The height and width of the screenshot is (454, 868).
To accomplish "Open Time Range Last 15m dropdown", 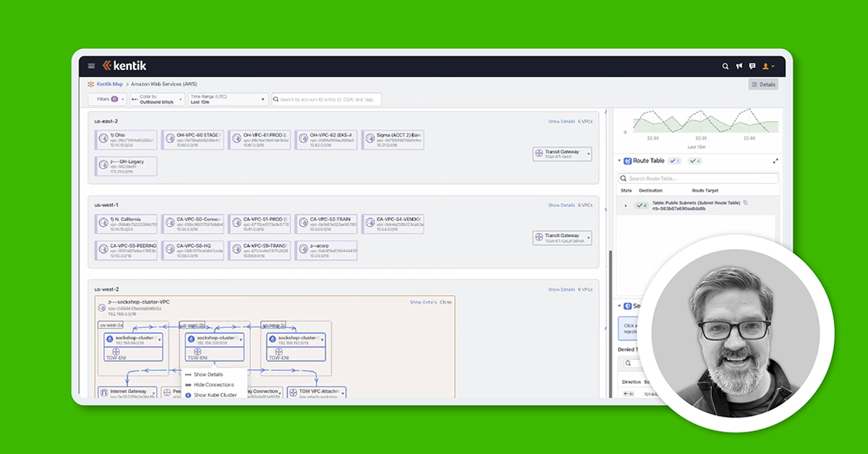I will tap(228, 99).
